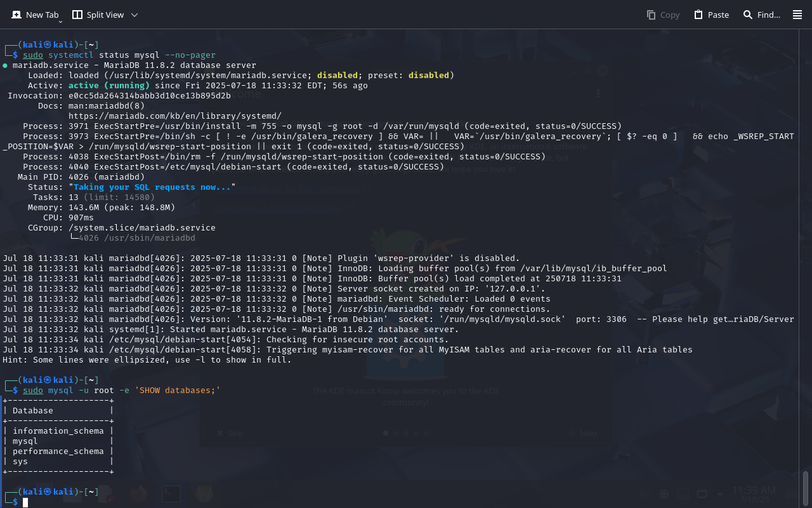Viewport: 812px width, 508px height.
Task: Expand the Split View chevron menu
Action: (x=134, y=15)
